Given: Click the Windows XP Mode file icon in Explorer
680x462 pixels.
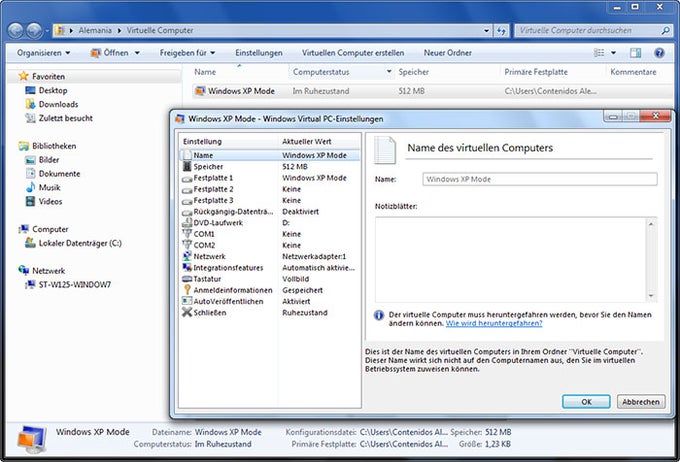Looking at the screenshot, I should point(200,91).
